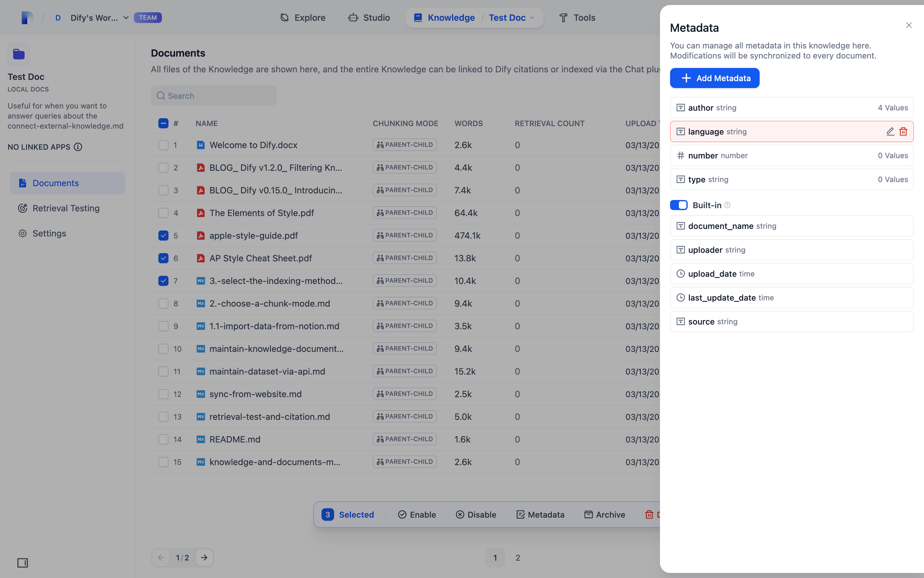The width and height of the screenshot is (924, 578).
Task: Click the Test Doc folder icon
Action: pyautogui.click(x=19, y=54)
